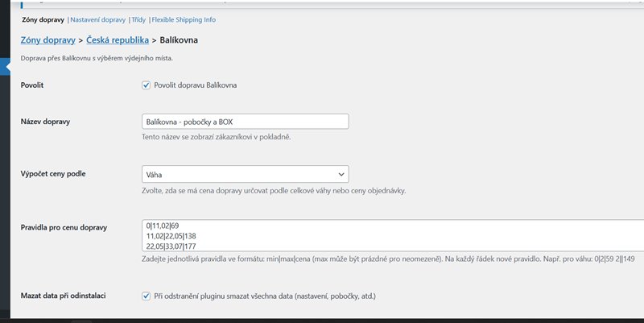The image size is (644, 323).
Task: Navigate to the Česká republika breadcrumb link
Action: [118, 39]
